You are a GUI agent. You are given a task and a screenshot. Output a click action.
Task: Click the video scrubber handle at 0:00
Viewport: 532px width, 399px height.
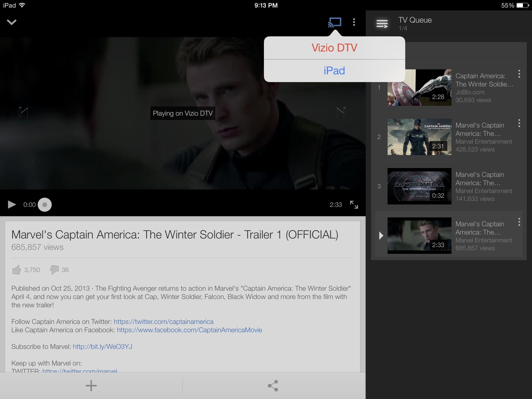pos(45,205)
